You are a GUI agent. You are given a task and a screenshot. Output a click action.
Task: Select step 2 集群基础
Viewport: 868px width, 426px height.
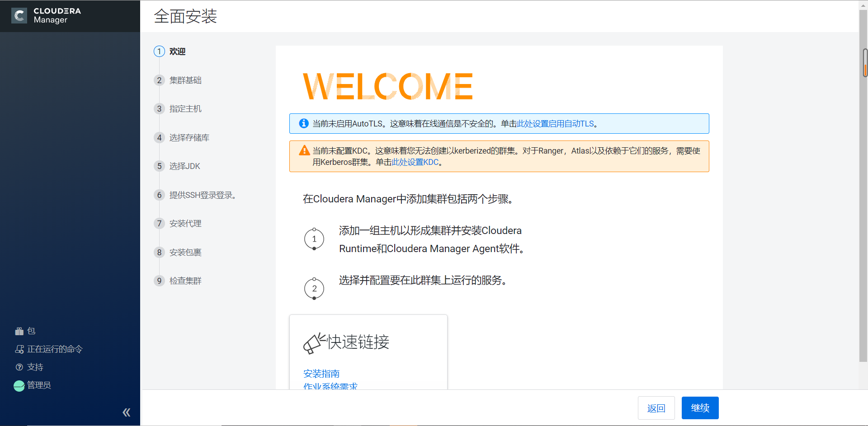coord(178,80)
